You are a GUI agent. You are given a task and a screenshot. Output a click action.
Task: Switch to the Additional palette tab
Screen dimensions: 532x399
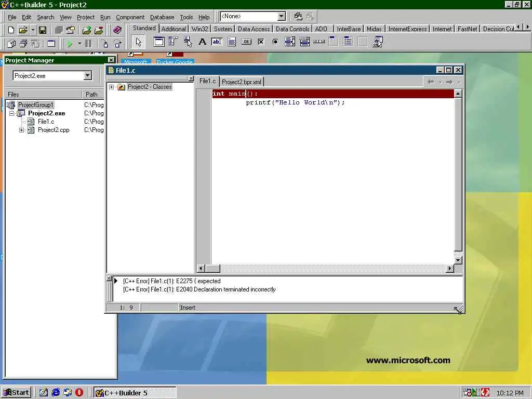(174, 29)
